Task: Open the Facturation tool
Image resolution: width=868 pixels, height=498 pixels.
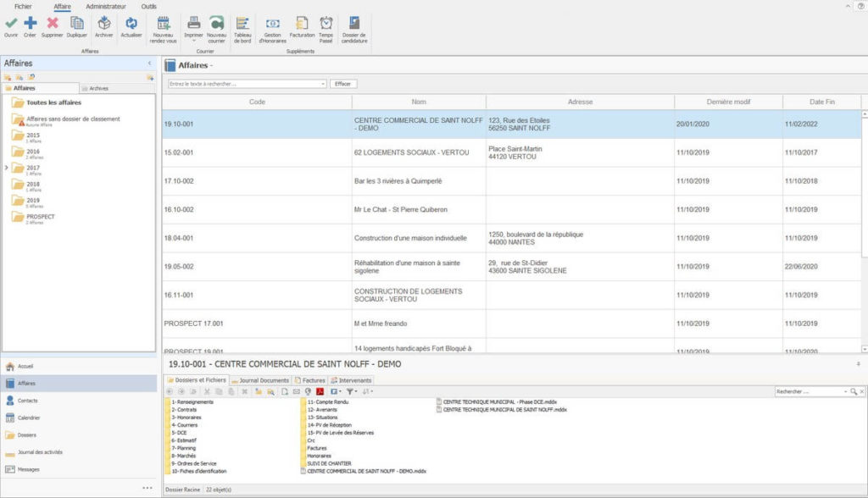Action: [301, 25]
